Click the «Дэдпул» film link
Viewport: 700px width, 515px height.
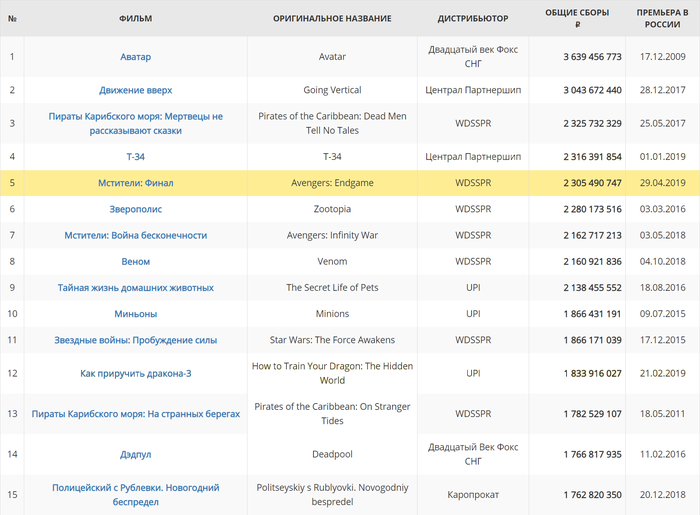(135, 453)
